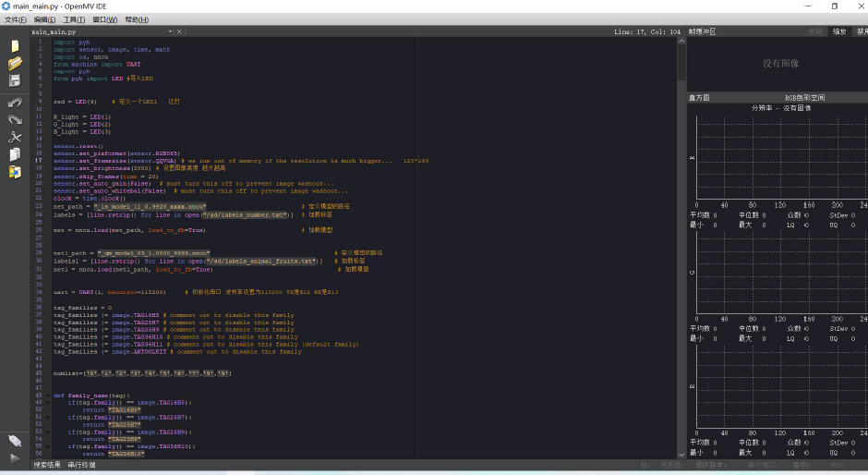Redo the edit with the redo arrow

pos(15,120)
